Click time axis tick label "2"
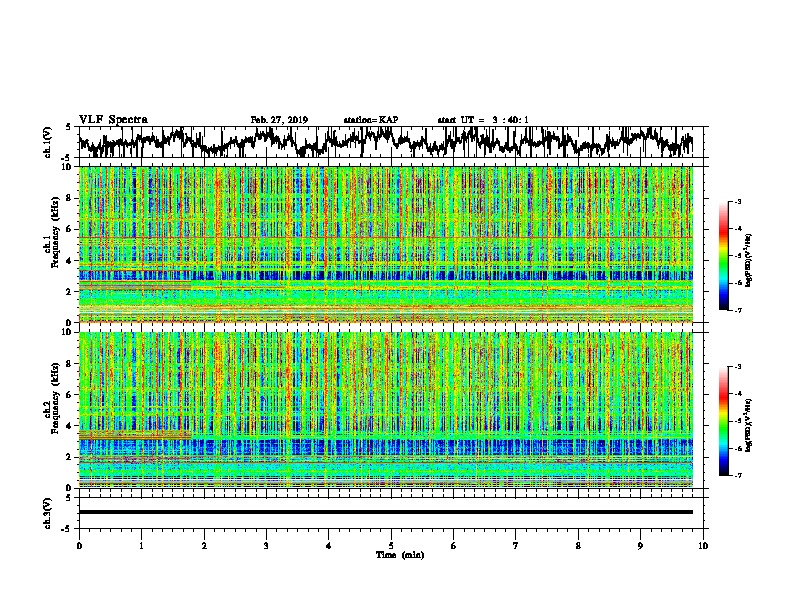Image resolution: width=792 pixels, height=612 pixels. click(204, 546)
